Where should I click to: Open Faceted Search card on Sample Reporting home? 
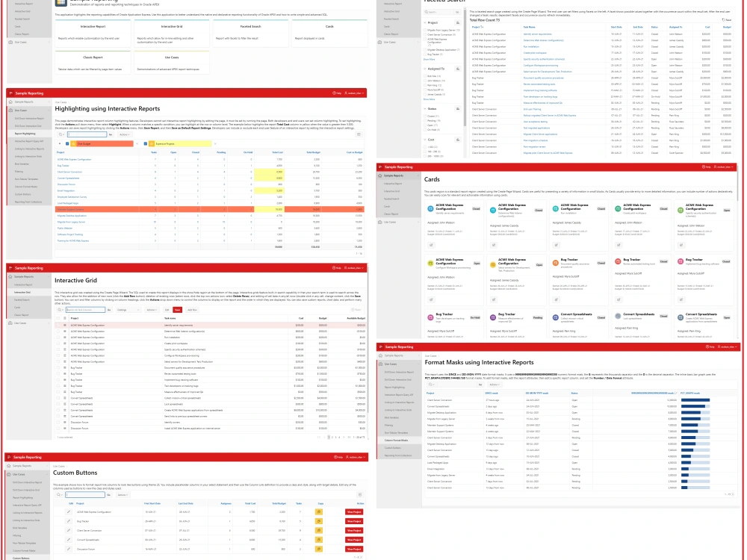pos(250,33)
